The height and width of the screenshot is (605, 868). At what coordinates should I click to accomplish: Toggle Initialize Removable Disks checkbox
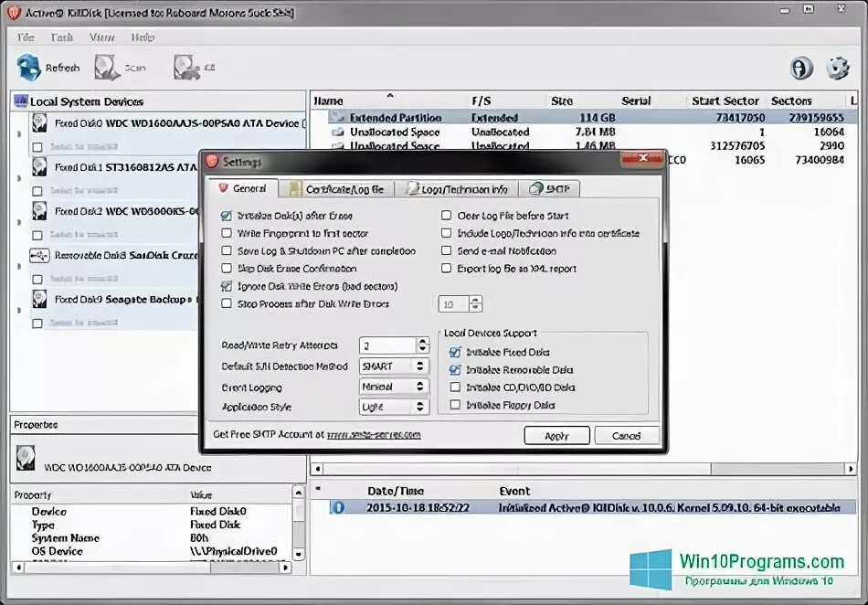click(455, 370)
